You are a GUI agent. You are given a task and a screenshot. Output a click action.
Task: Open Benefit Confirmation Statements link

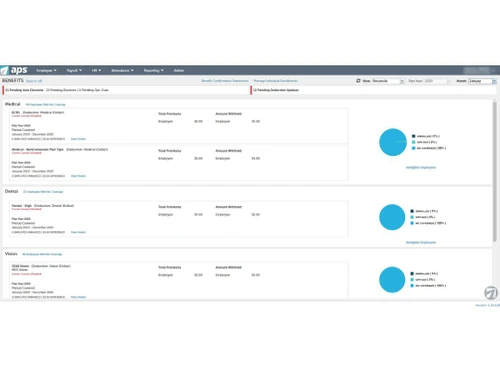click(x=225, y=81)
